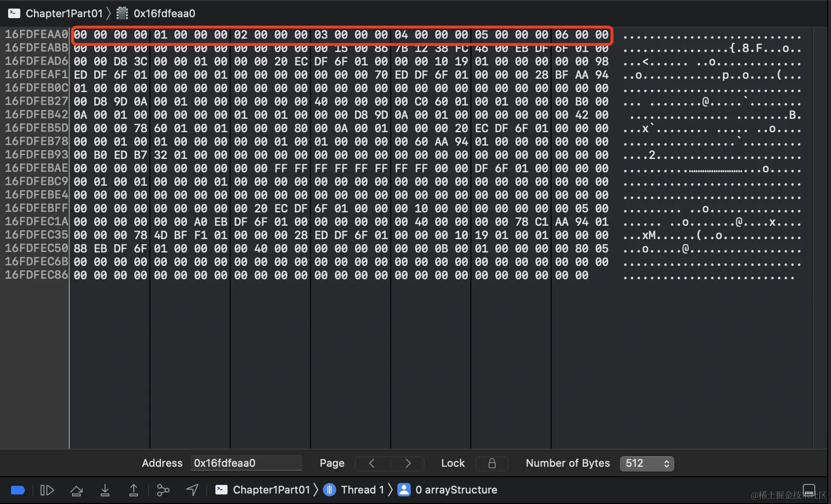This screenshot has width=831, height=504.
Task: Click the Continue/Pause program execution icon
Action: point(47,490)
